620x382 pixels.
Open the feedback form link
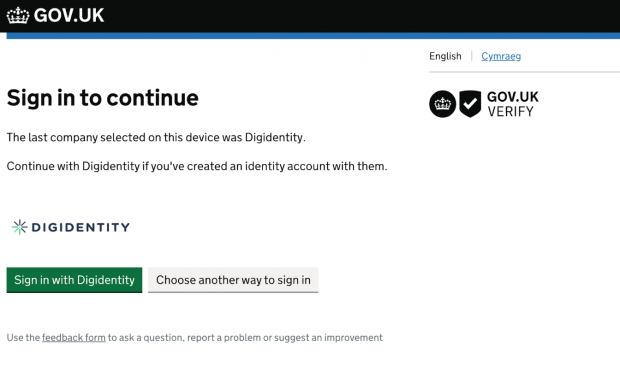click(74, 338)
